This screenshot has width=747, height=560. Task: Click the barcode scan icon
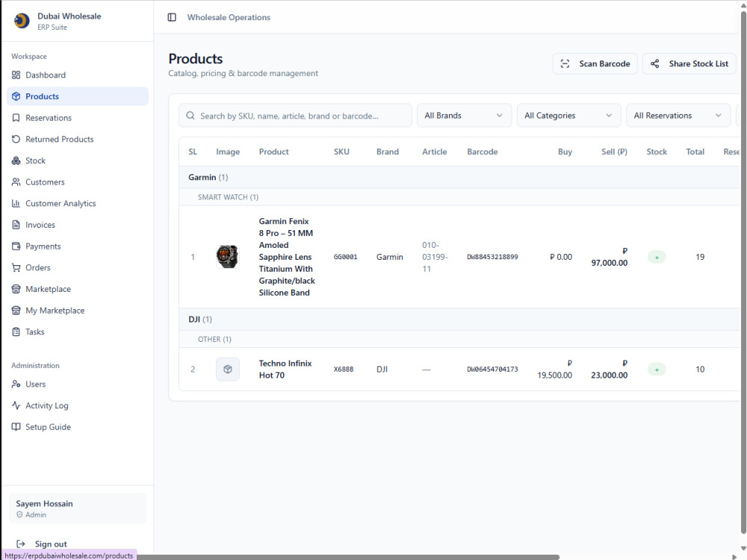pyautogui.click(x=565, y=63)
